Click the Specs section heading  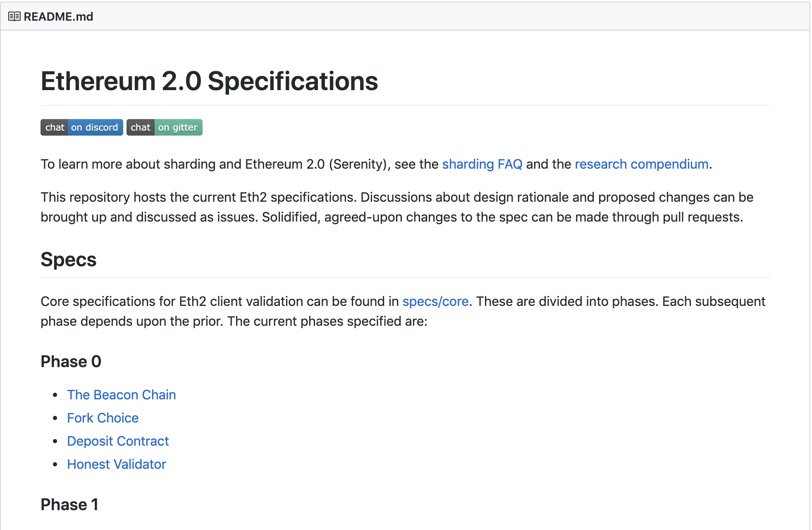pos(68,260)
